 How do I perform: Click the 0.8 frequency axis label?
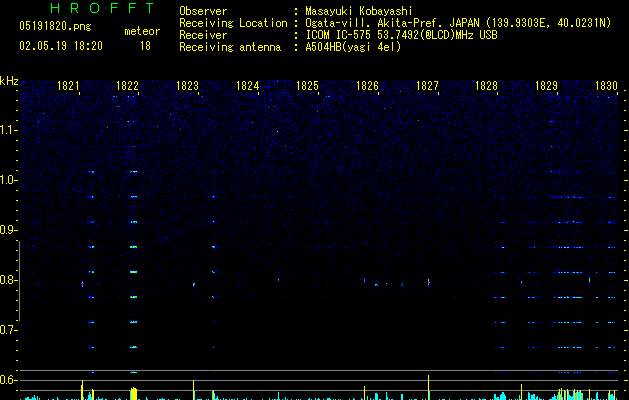(8, 280)
